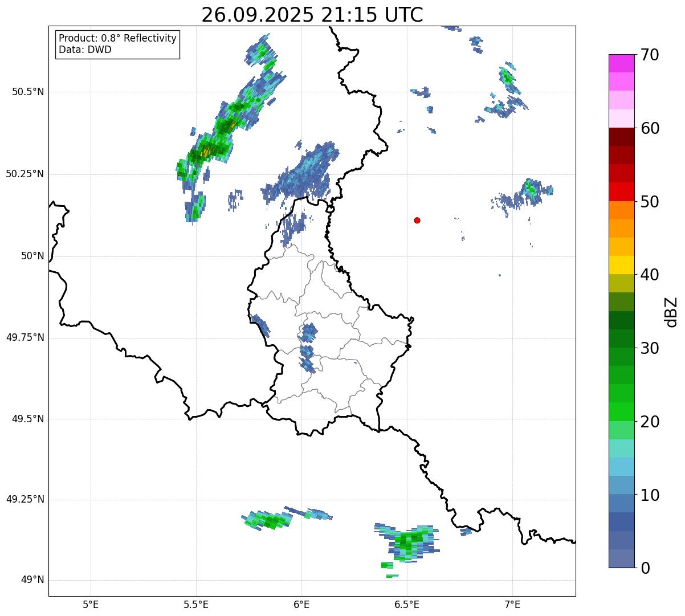The image size is (685, 616).
Task: Click the 'Product: 0.8° Reflectivity' label
Action: pos(118,38)
